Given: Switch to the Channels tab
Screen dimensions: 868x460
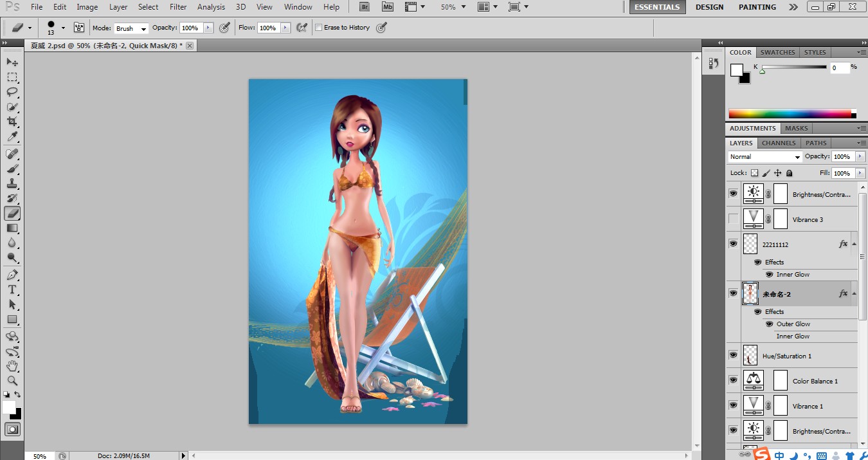Looking at the screenshot, I should coord(779,143).
